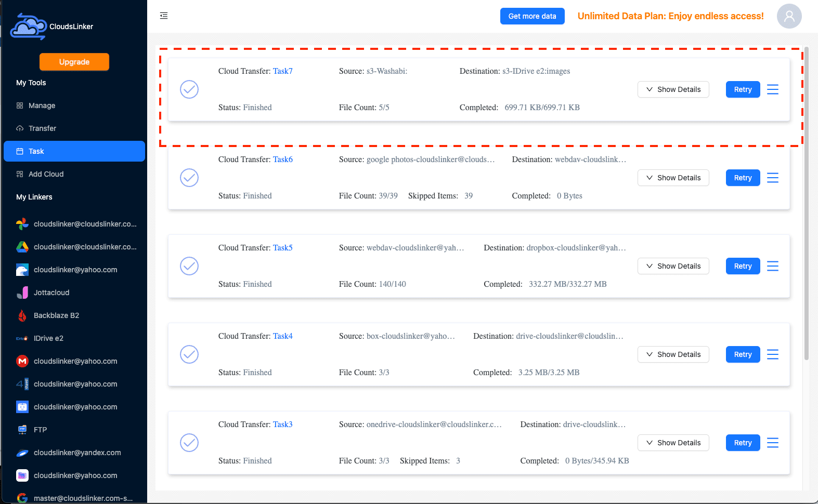Open the Add Cloud menu item
Image resolution: width=818 pixels, height=504 pixels.
point(74,174)
